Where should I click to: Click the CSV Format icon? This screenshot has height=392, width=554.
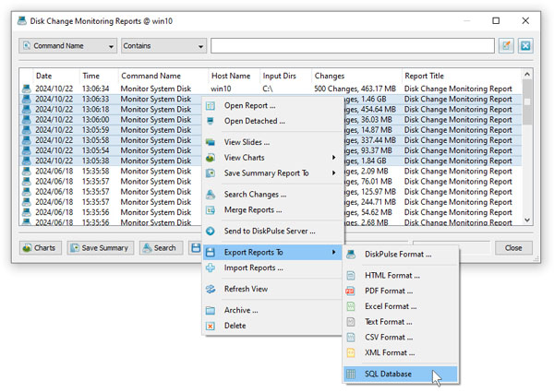(x=351, y=338)
